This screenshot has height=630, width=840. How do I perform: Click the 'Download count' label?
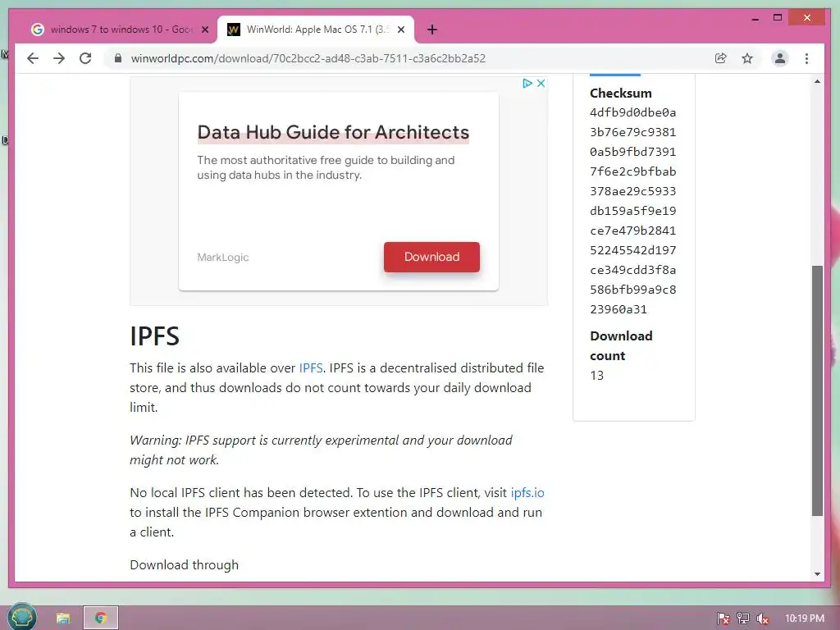(622, 345)
